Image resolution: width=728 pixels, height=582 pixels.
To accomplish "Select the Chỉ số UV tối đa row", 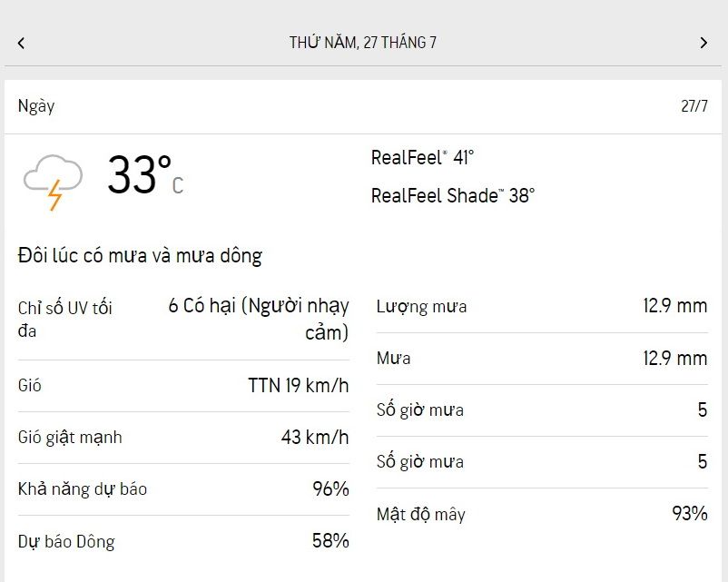I will click(183, 320).
